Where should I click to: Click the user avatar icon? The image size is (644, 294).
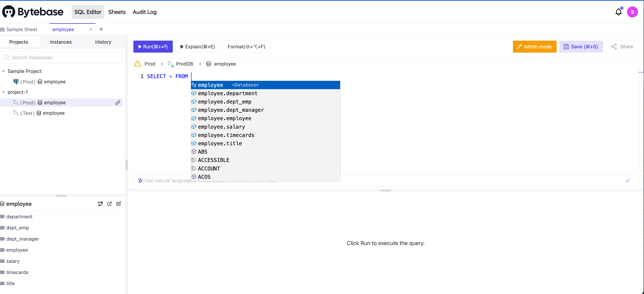point(632,12)
